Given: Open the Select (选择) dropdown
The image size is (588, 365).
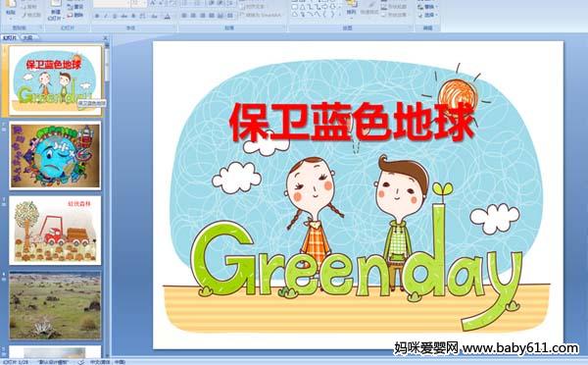Looking at the screenshot, I should click(427, 15).
